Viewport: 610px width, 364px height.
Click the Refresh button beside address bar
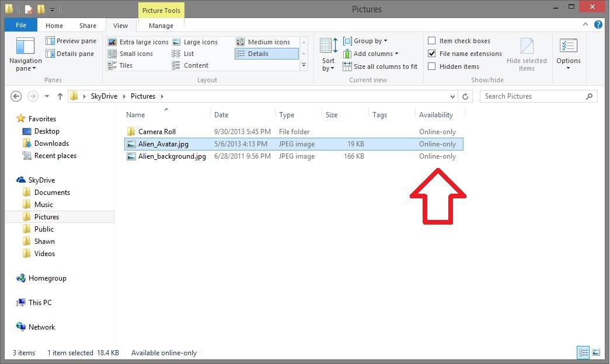(x=465, y=96)
